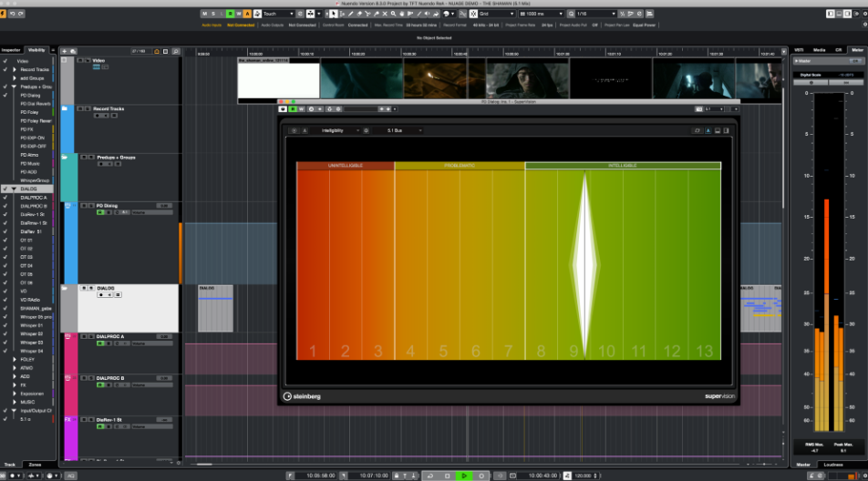Select PD Foley in Visibility list
The image size is (868, 481).
[x=29, y=112]
